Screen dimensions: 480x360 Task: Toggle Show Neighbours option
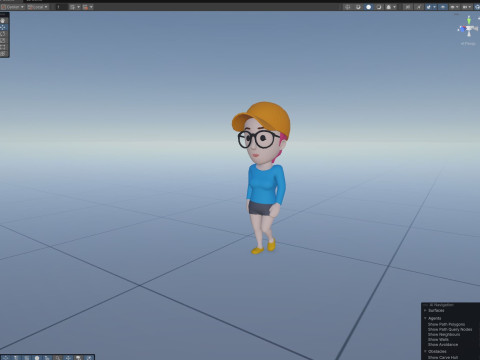tap(444, 334)
